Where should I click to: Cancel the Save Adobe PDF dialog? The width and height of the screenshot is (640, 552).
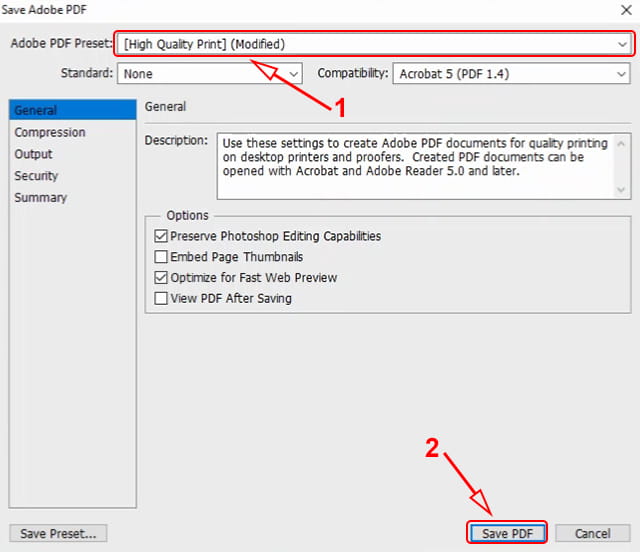[x=593, y=533]
